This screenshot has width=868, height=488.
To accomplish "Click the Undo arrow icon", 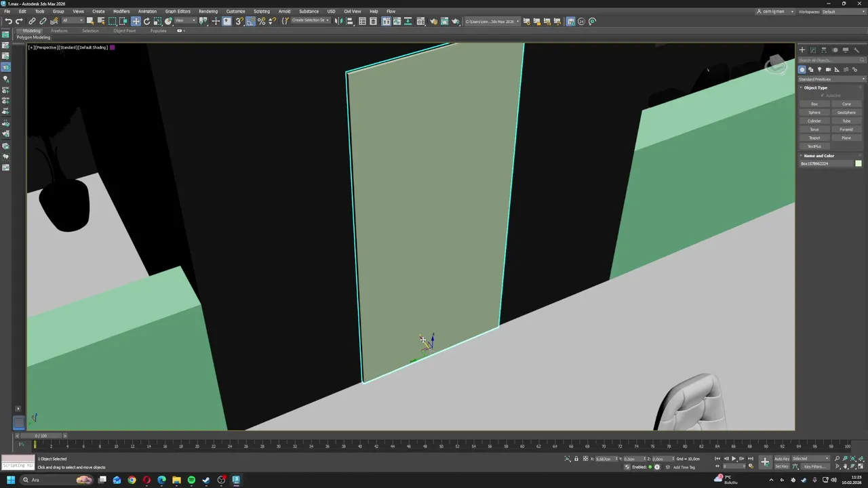I will tap(8, 21).
